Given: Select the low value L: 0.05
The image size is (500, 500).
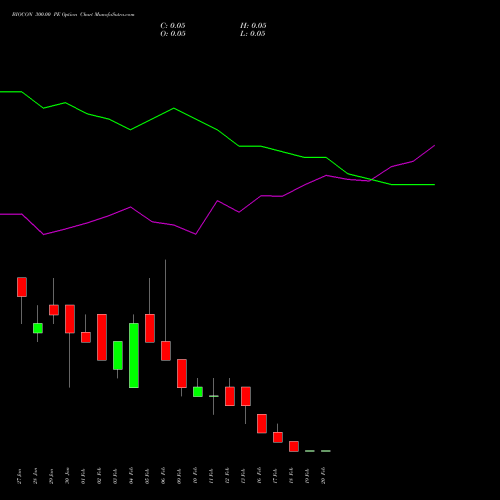Looking at the screenshot, I should click(253, 34).
